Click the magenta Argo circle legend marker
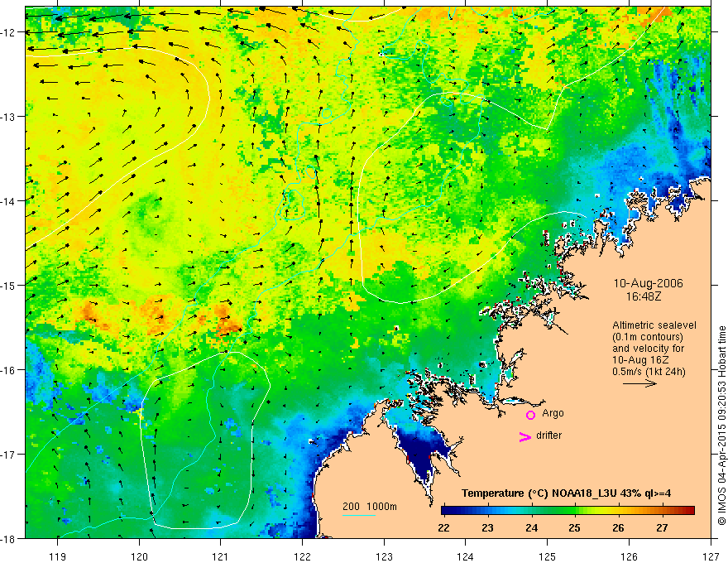This screenshot has height=563, width=728. pyautogui.click(x=530, y=415)
